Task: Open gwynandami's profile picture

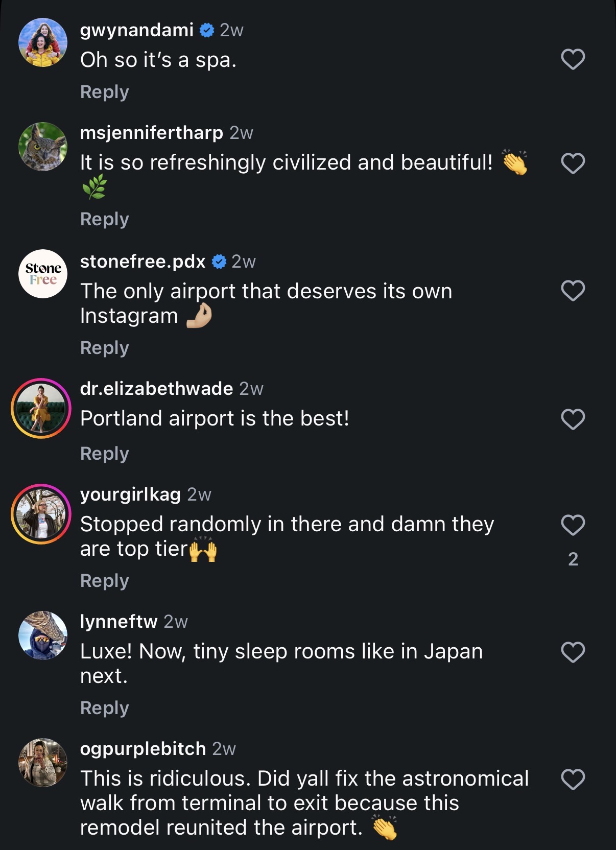Action: click(x=43, y=43)
